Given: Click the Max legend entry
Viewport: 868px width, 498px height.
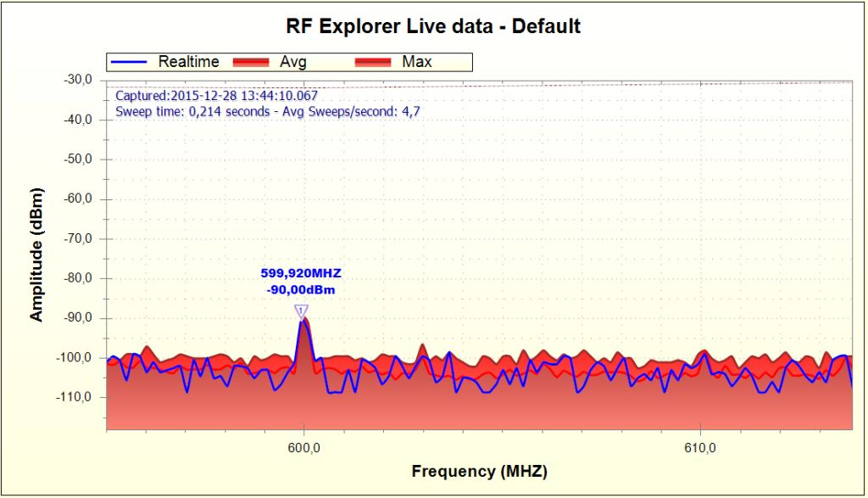Looking at the screenshot, I should (x=393, y=61).
